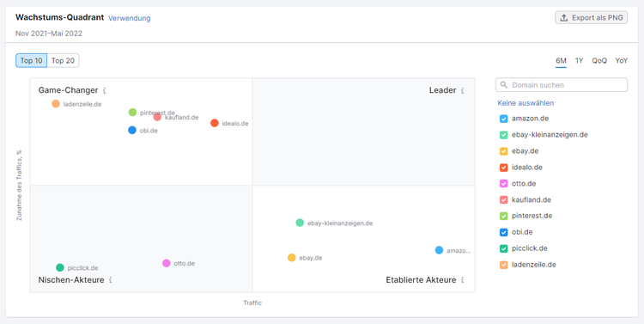644x324 pixels.
Task: Select the YoY comparison
Action: (622, 61)
